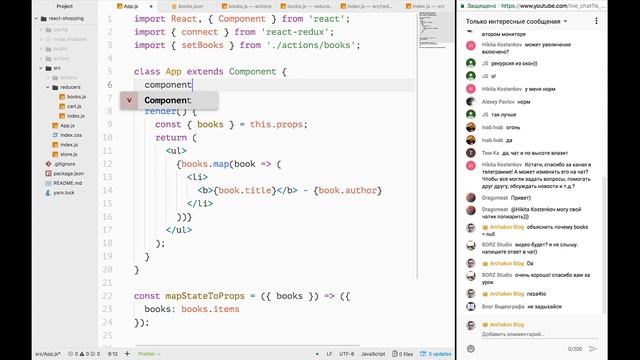Image resolution: width=640 pixels, height=360 pixels.
Task: Open the git 0 files indicator
Action: tap(402, 354)
